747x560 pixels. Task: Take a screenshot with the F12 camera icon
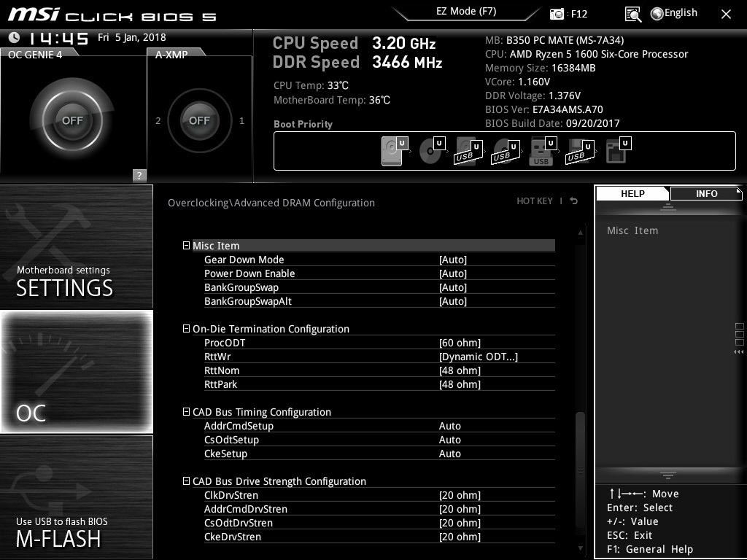click(557, 14)
